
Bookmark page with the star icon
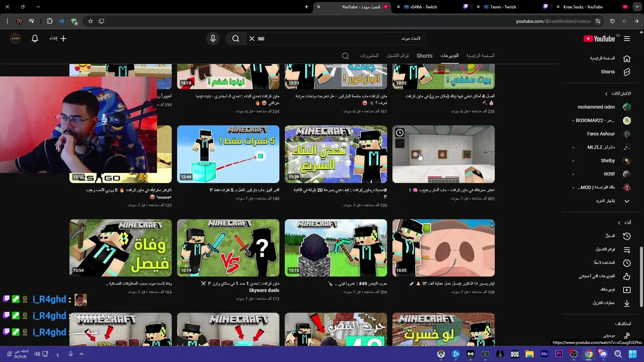point(91,21)
